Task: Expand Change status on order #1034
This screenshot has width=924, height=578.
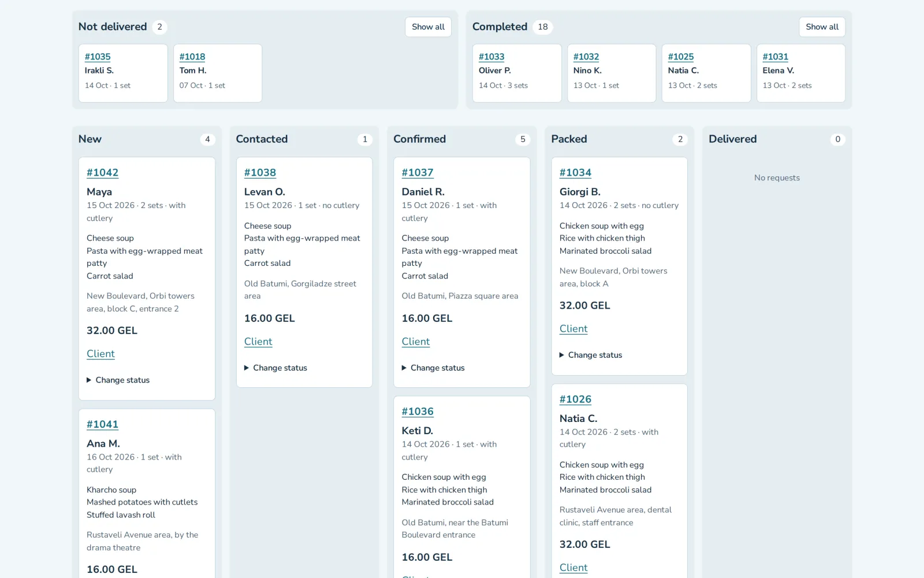Action: (x=591, y=355)
